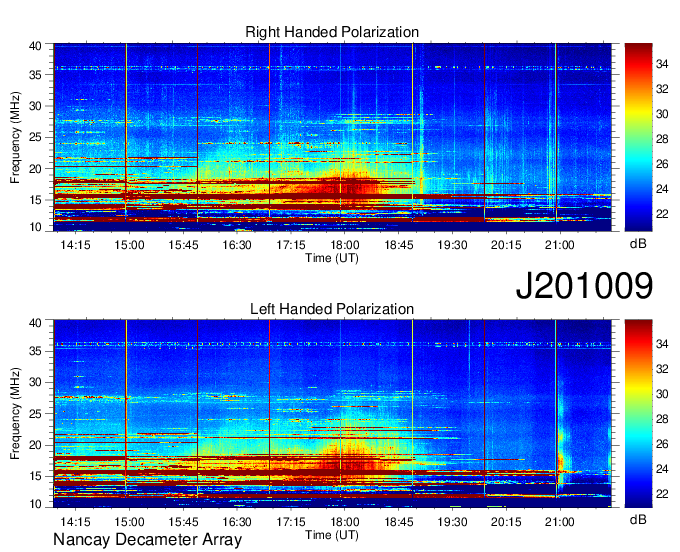Click the "28" value on the upper color bar

click(x=662, y=139)
